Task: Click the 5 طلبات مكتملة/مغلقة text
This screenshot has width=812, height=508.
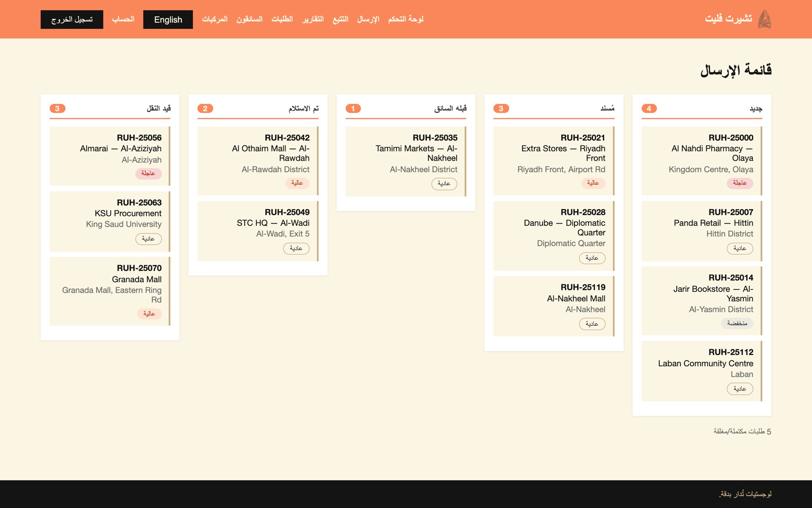Action: (x=743, y=431)
